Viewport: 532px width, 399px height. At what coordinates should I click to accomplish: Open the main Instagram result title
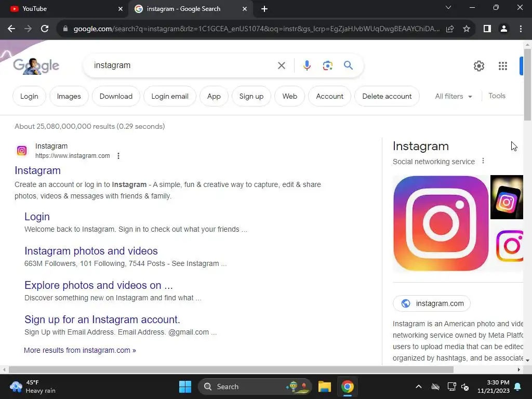click(x=37, y=170)
